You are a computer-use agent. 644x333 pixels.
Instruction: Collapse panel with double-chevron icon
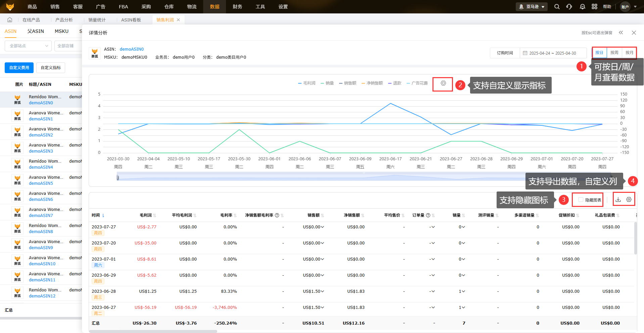tap(621, 33)
